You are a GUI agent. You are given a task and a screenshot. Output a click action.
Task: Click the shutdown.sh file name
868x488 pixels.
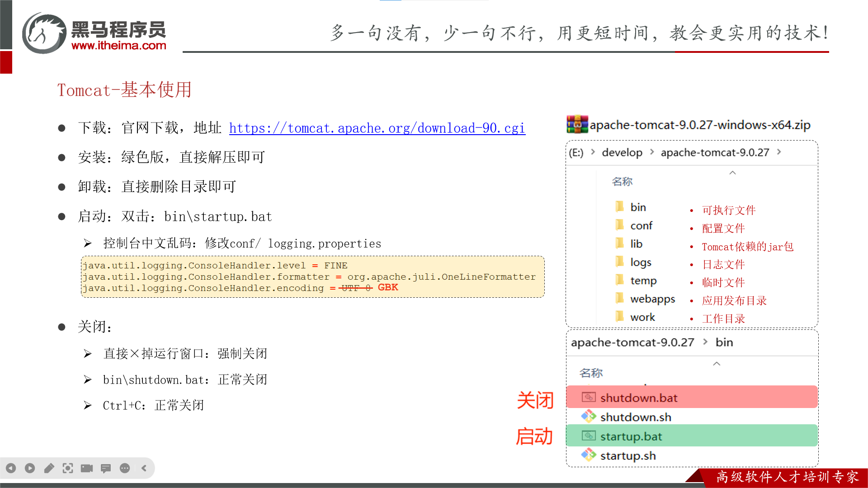click(x=636, y=418)
